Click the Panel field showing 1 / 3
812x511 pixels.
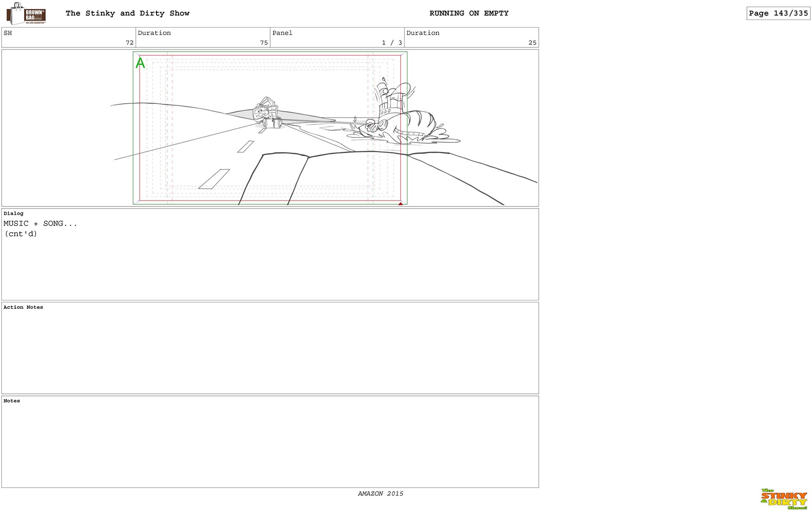click(x=337, y=38)
